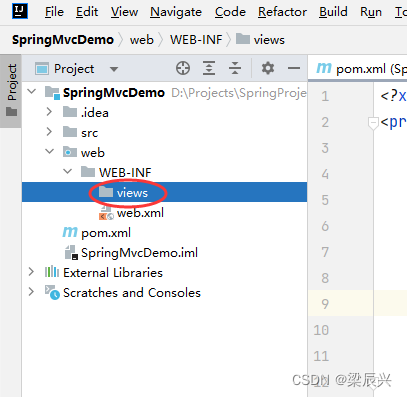The image size is (407, 397).
Task: Click the Maven icon beside pom.xml in tree
Action: click(x=70, y=232)
